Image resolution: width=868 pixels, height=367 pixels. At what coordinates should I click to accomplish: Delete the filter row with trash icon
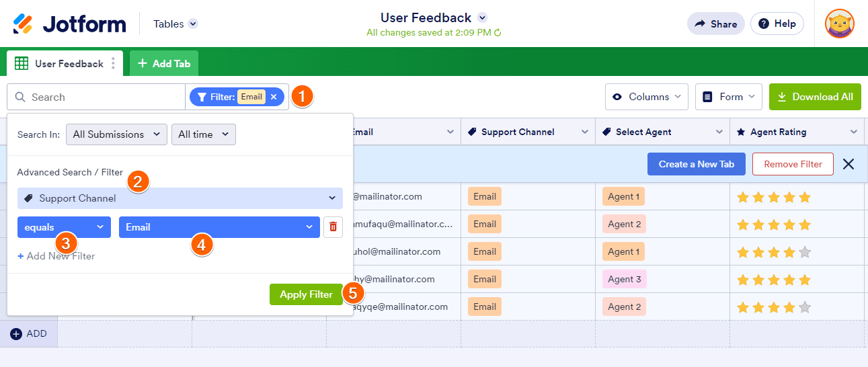coord(333,227)
